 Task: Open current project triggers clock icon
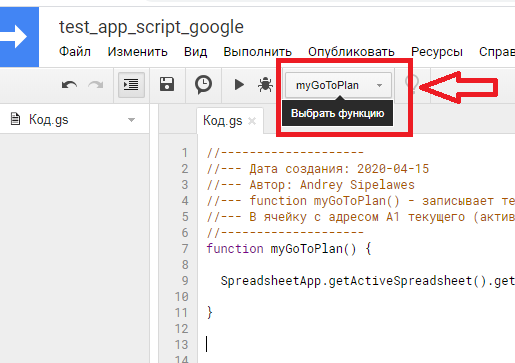(203, 85)
